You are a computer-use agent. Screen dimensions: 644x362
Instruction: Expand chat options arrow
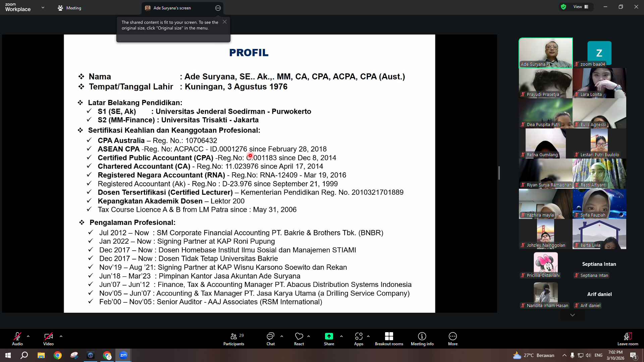[x=282, y=336]
